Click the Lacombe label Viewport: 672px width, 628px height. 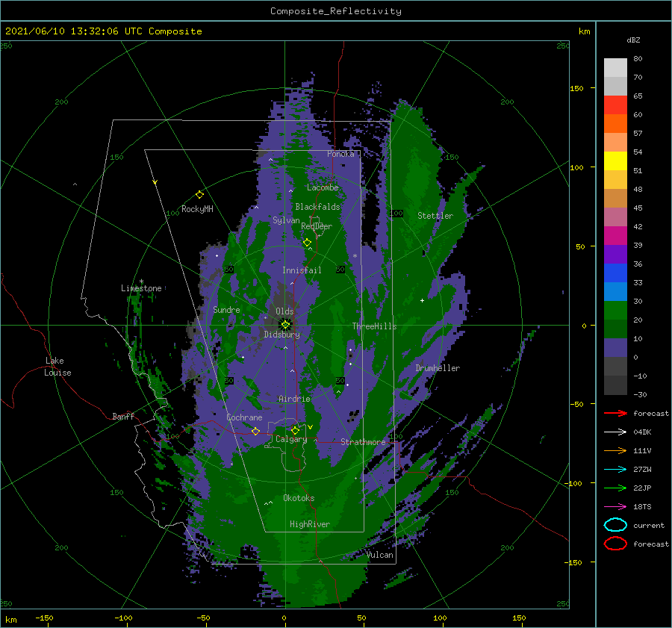[x=323, y=187]
